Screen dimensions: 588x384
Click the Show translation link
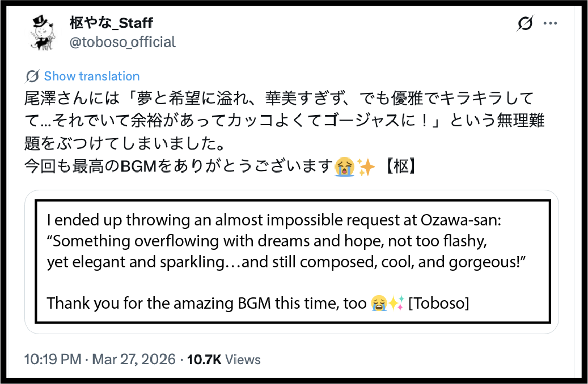coord(92,76)
